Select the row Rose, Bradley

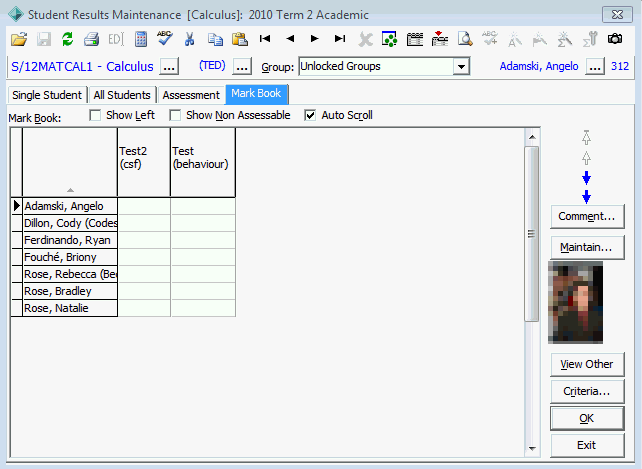[70, 291]
